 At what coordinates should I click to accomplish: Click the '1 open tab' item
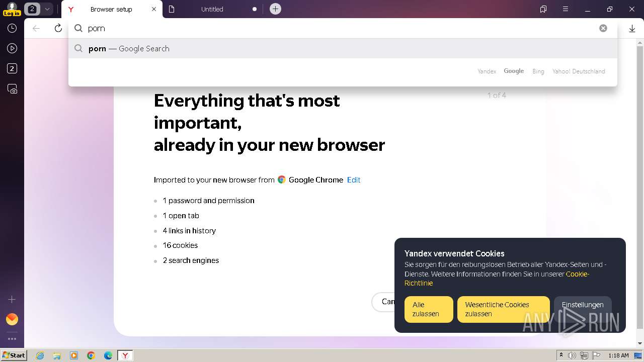point(181,216)
